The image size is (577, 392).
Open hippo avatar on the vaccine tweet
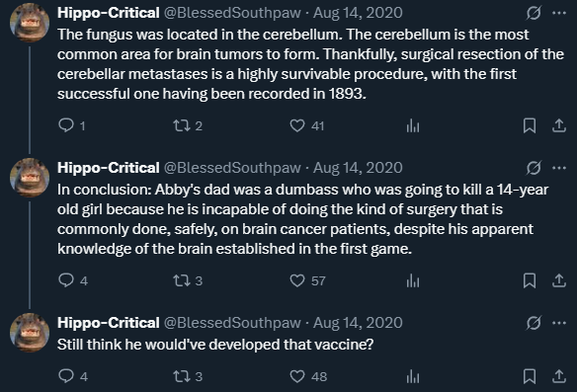(30, 333)
